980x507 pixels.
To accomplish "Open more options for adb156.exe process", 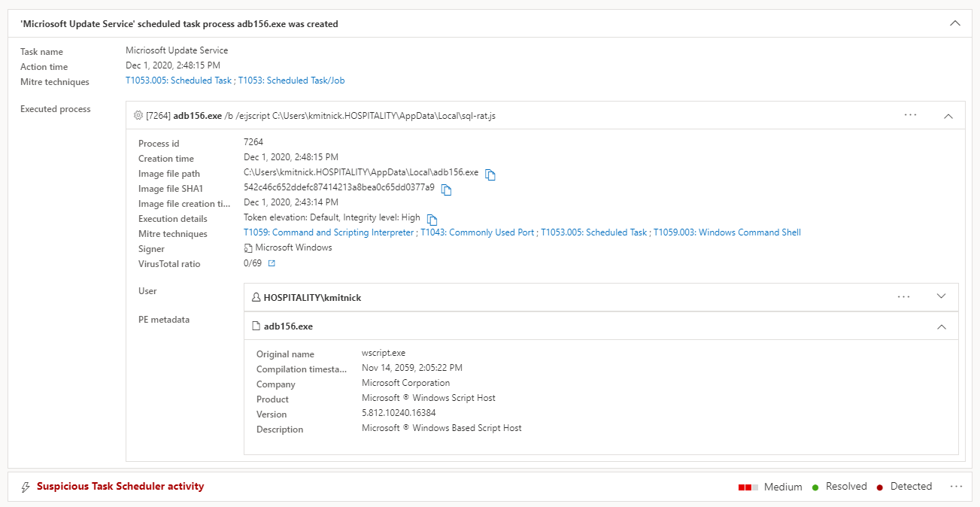I will coord(910,116).
